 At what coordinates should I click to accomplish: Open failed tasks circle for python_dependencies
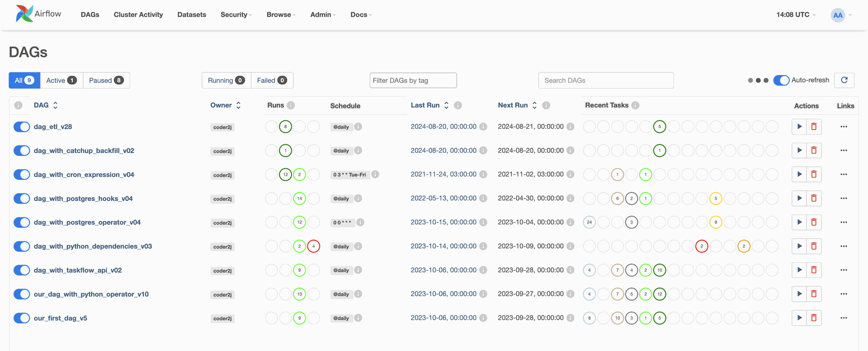[702, 246]
